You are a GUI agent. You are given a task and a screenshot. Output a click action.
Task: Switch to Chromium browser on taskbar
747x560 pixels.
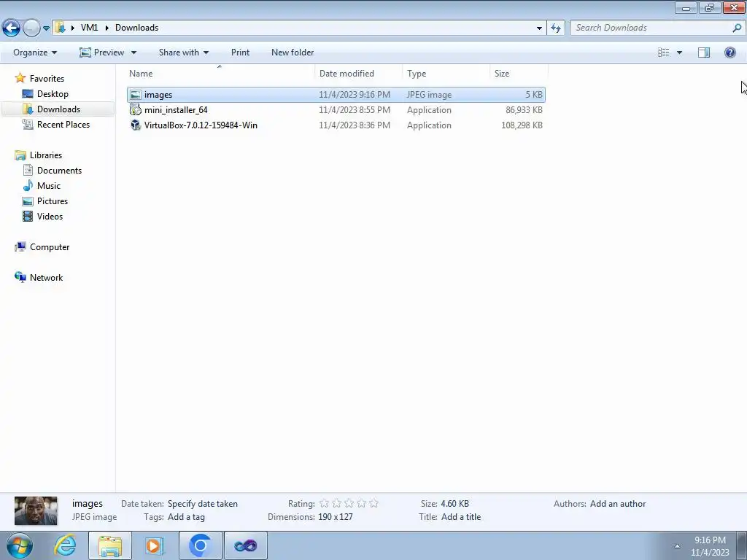[x=201, y=545]
